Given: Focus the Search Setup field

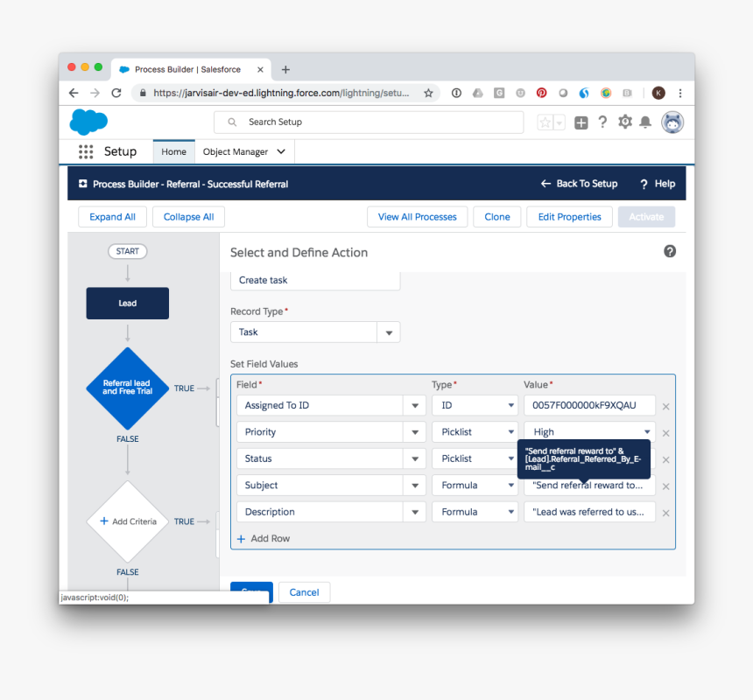Looking at the screenshot, I should pos(369,122).
